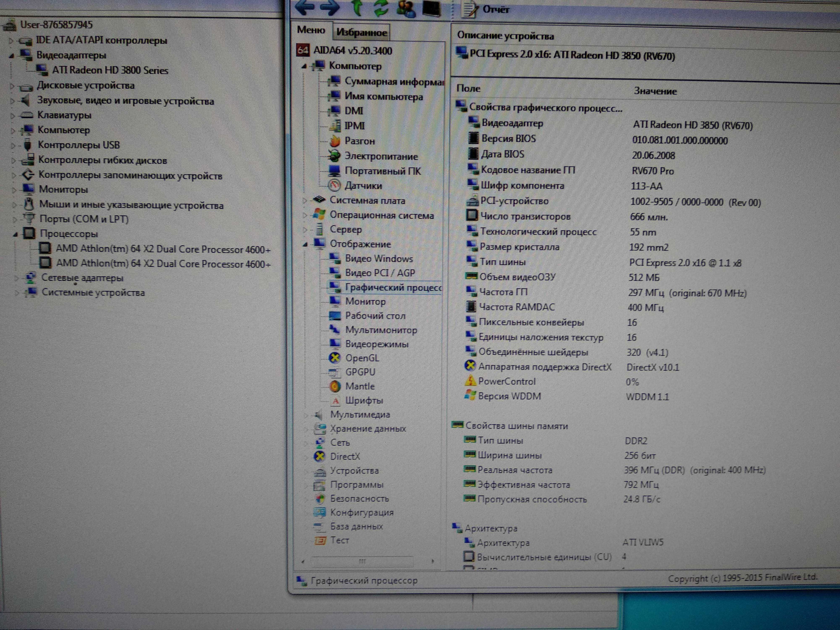This screenshot has width=840, height=630.
Task: Select Видео PCI / AGP item
Action: (x=380, y=273)
